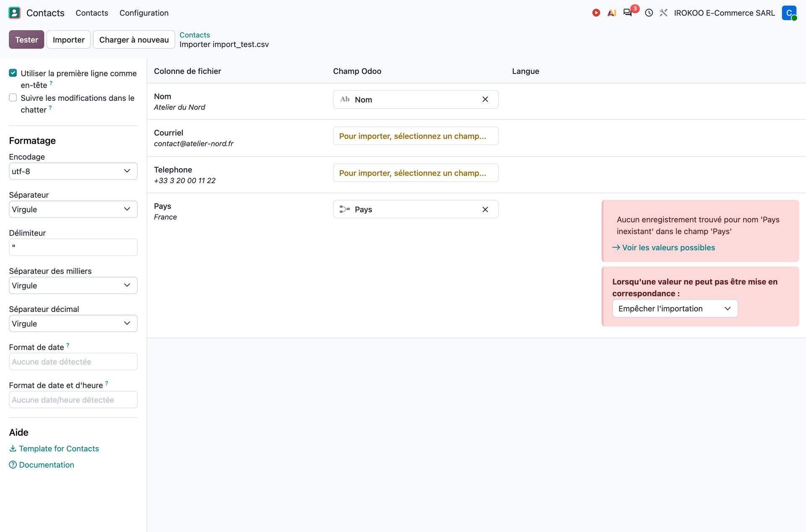Open the Configuration menu

click(x=144, y=13)
